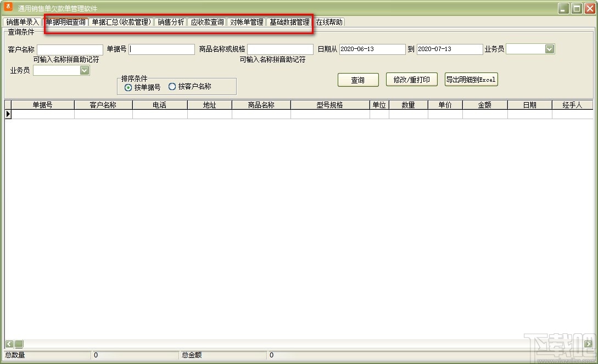The width and height of the screenshot is (598, 364).
Task: 点击客户名称输入框
Action: [70, 49]
